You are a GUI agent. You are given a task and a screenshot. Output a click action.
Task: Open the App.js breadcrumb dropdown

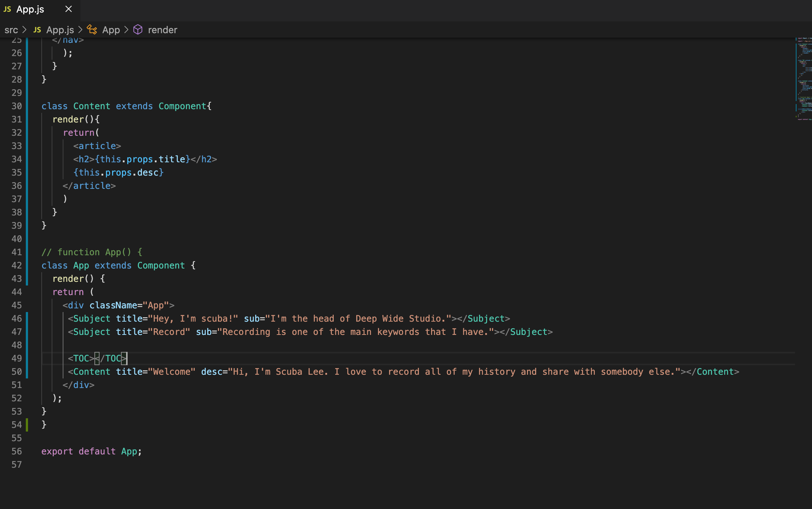pos(60,30)
